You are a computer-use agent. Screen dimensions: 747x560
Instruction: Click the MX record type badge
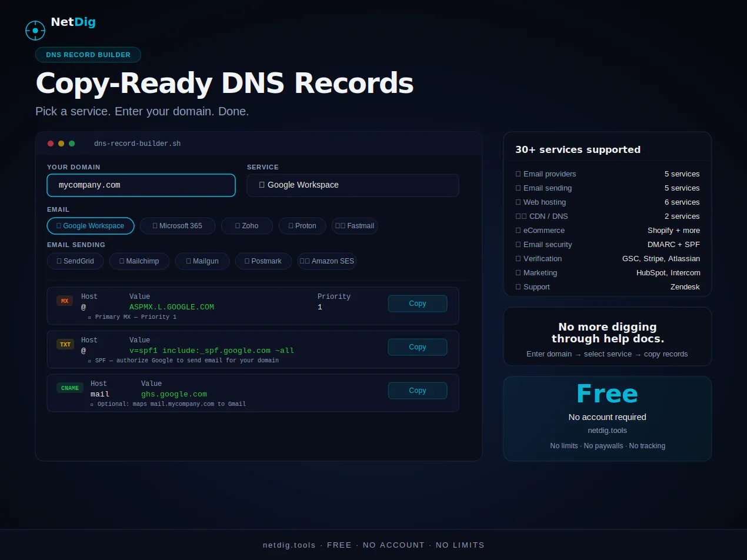65,301
